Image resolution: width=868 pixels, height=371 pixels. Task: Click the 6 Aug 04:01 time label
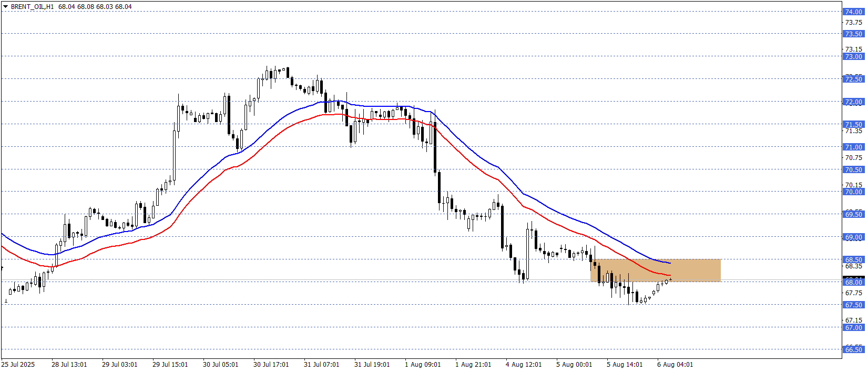(675, 364)
